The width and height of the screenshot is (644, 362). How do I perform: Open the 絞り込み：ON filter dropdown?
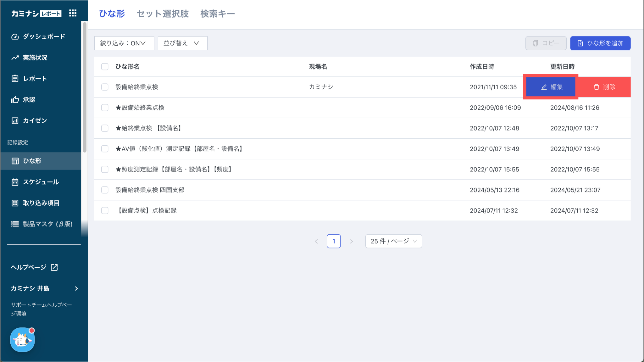(124, 43)
